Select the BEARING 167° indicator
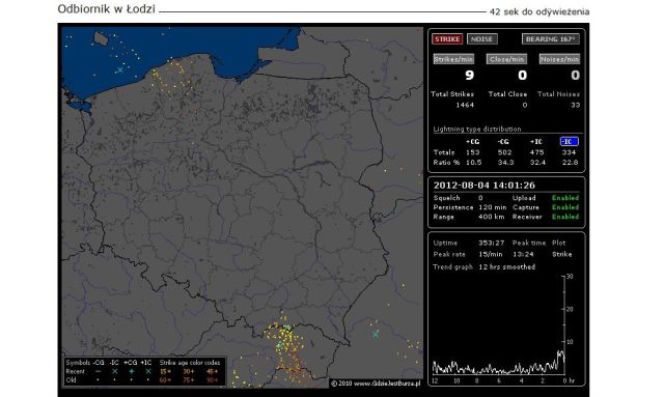Image resolution: width=664 pixels, height=397 pixels. (x=551, y=39)
